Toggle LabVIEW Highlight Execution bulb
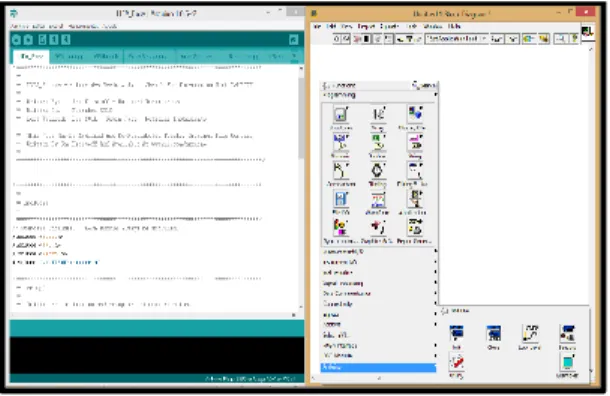This screenshot has height=396, width=610. [377, 39]
